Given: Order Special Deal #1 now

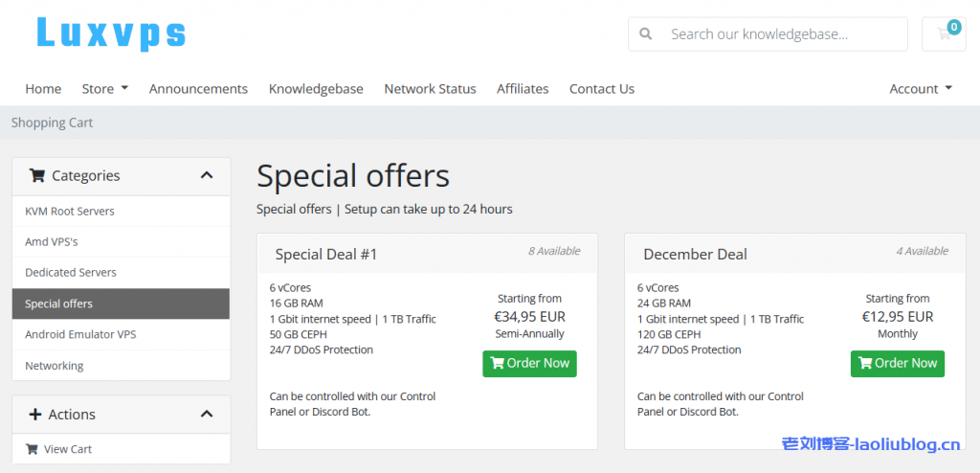Looking at the screenshot, I should (529, 364).
